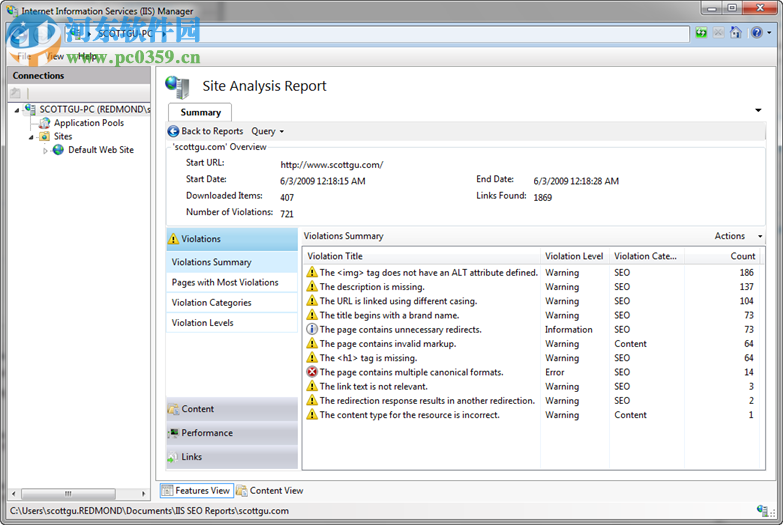Click warning icon for missing ALT attribute row

pyautogui.click(x=312, y=272)
